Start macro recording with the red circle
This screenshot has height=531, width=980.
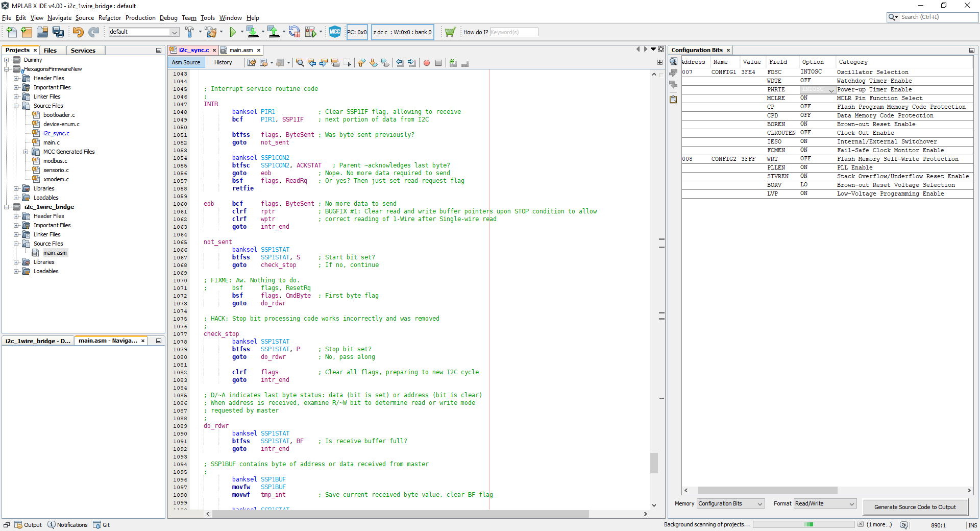coord(427,63)
